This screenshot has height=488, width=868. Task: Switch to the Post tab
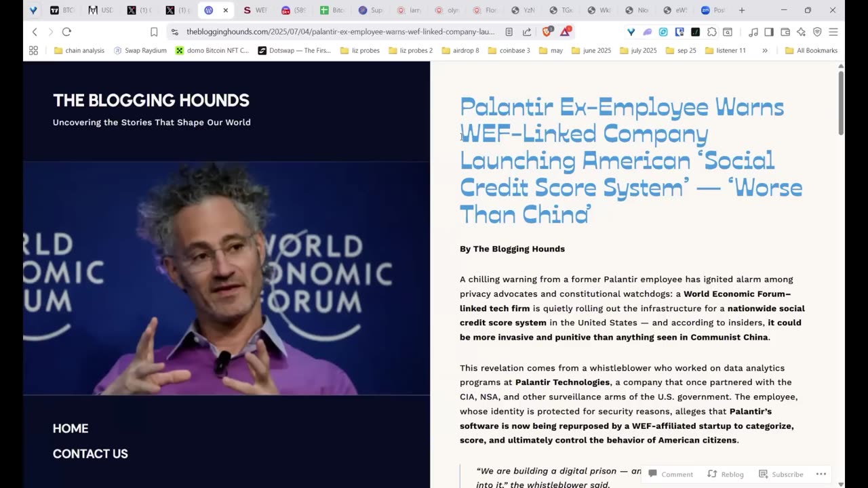tap(713, 10)
